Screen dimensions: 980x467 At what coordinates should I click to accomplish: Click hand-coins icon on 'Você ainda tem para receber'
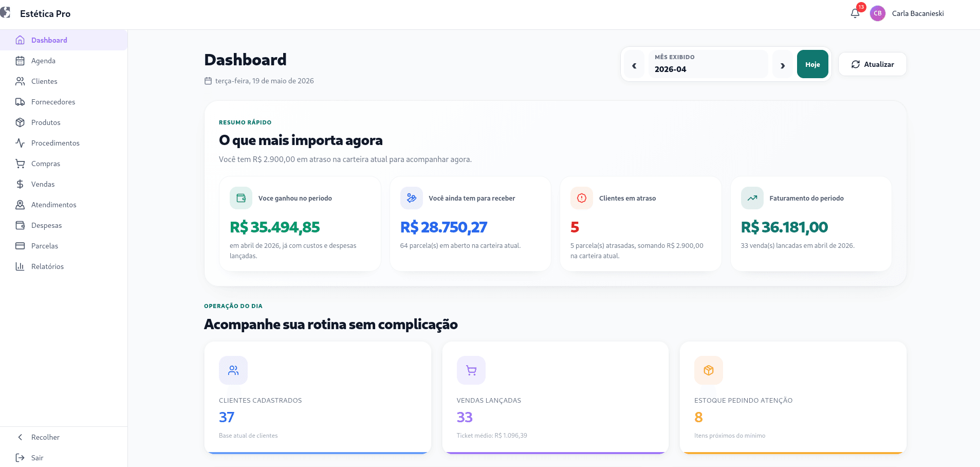click(412, 198)
